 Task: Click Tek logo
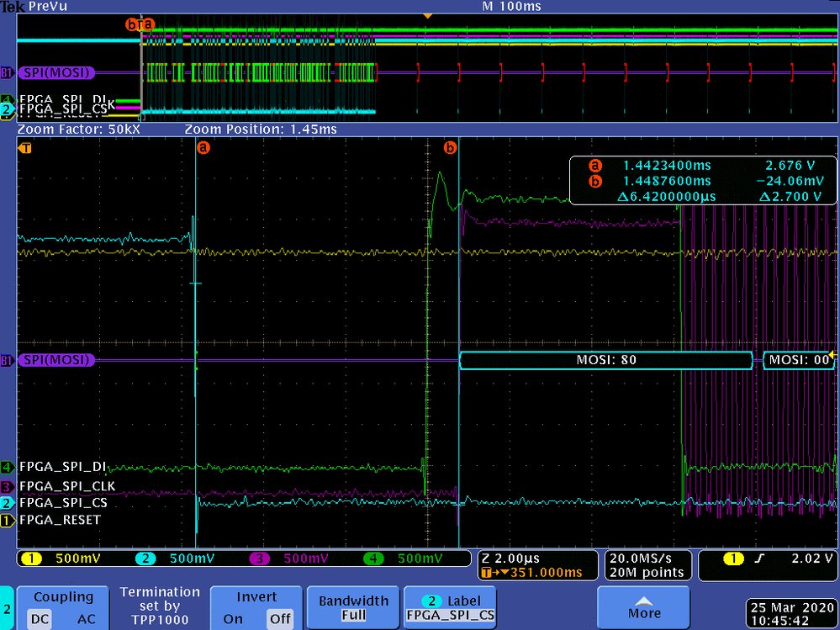(x=13, y=7)
